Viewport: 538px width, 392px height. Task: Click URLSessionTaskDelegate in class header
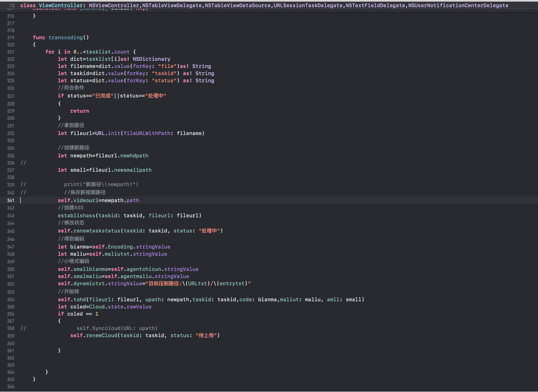point(308,5)
